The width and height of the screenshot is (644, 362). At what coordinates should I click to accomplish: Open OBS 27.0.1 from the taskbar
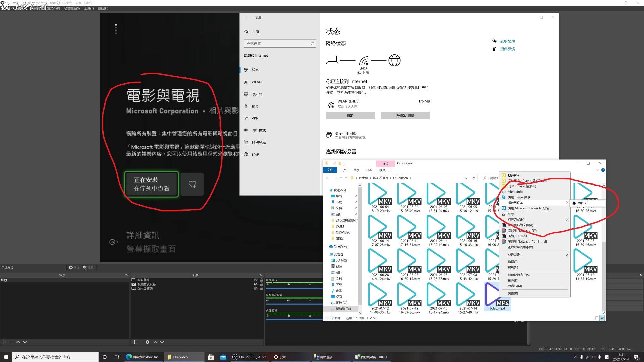250,357
